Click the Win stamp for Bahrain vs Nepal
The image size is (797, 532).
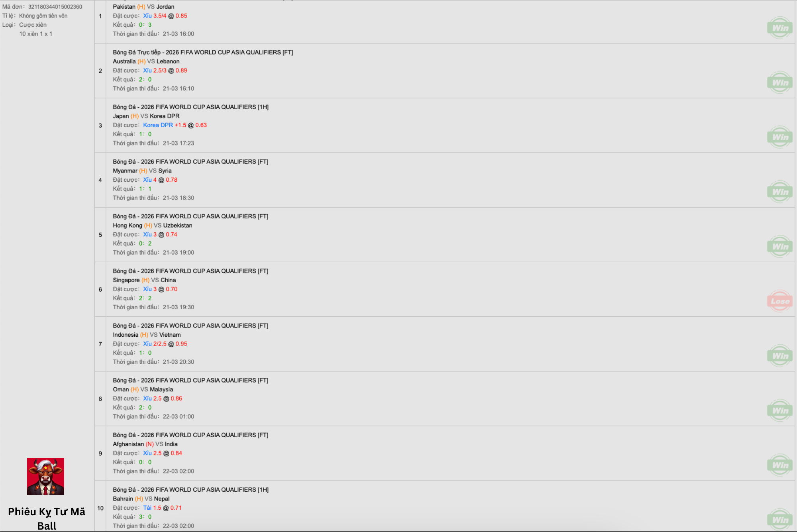pyautogui.click(x=780, y=519)
